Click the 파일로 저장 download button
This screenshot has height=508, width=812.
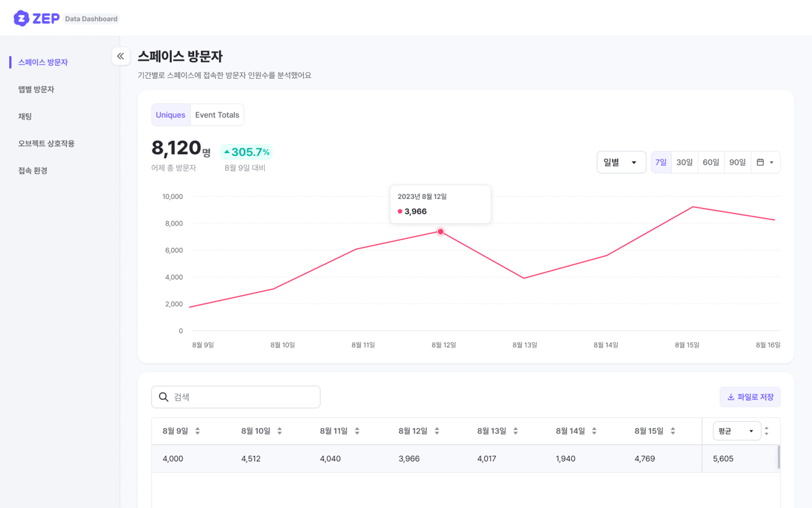[x=750, y=397]
